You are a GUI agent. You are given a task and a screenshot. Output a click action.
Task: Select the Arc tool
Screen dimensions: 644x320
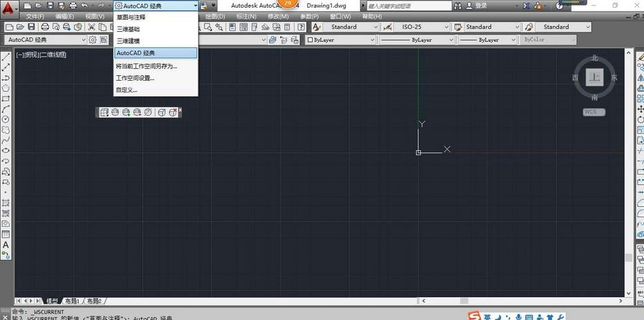(6, 109)
